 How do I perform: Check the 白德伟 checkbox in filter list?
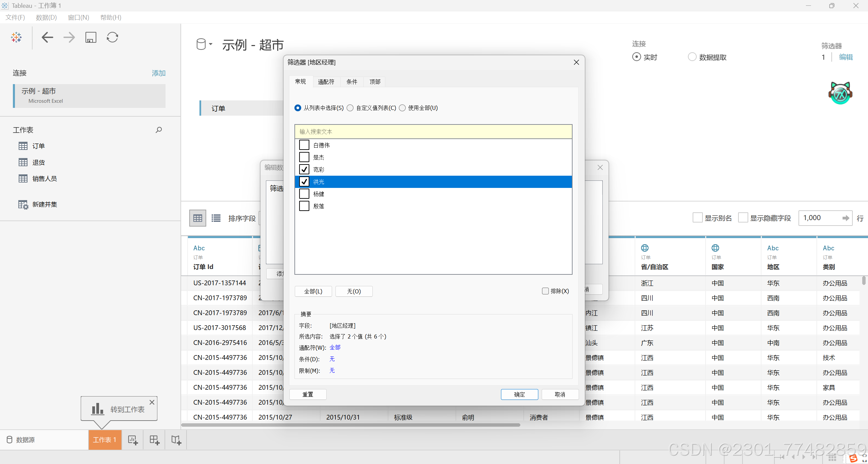304,145
